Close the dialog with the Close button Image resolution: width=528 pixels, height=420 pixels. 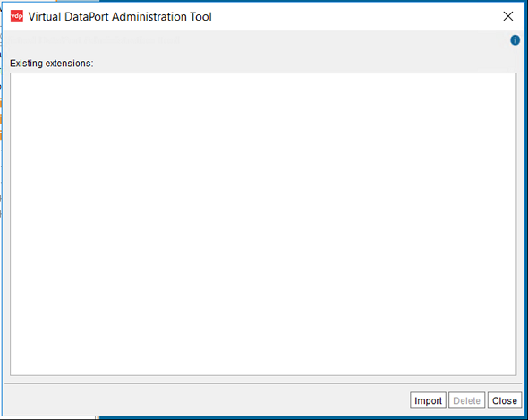[x=505, y=400]
